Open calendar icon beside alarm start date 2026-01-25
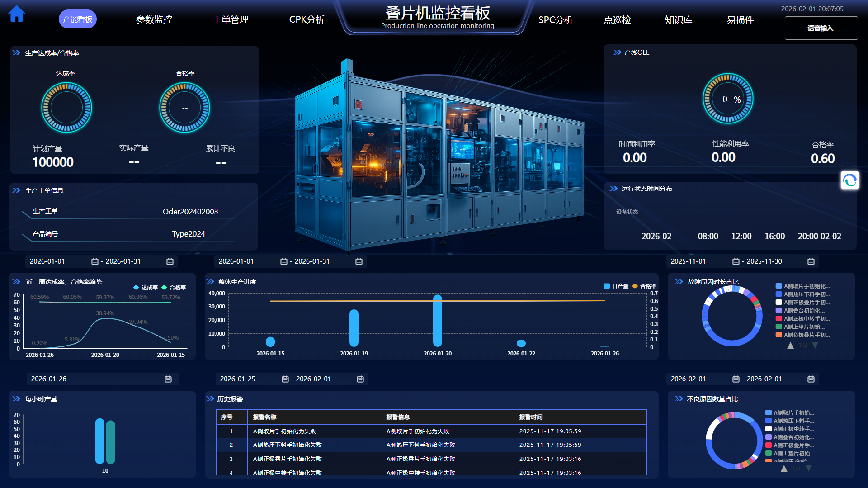 coord(285,379)
